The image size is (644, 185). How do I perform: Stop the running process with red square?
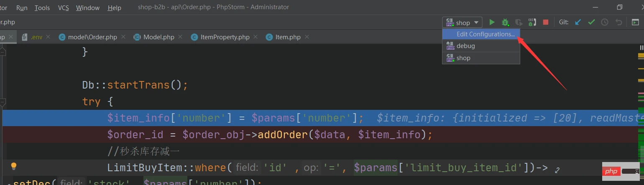545,22
